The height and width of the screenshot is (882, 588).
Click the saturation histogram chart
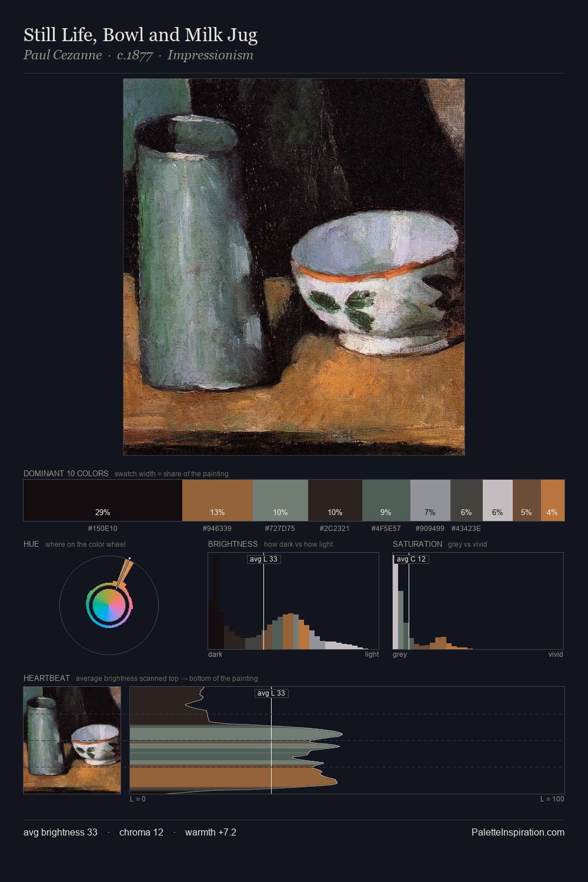click(478, 601)
